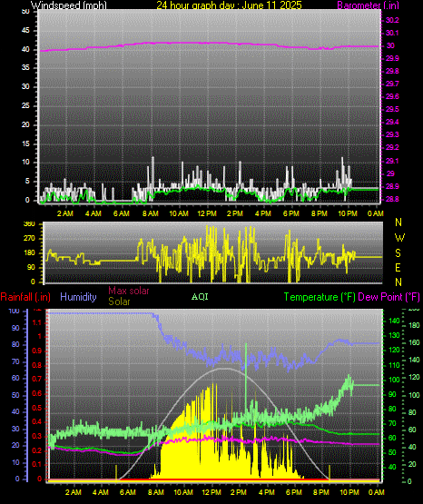Click the 35 mph windspeed axis value

[25, 68]
